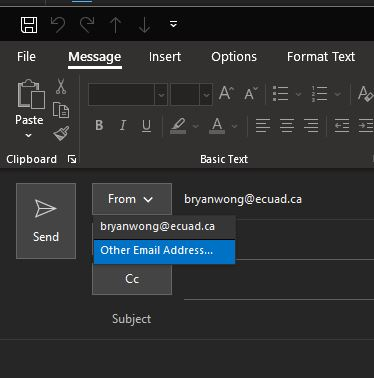The image size is (374, 378).
Task: Click the Shrink Font icon
Action: (251, 93)
